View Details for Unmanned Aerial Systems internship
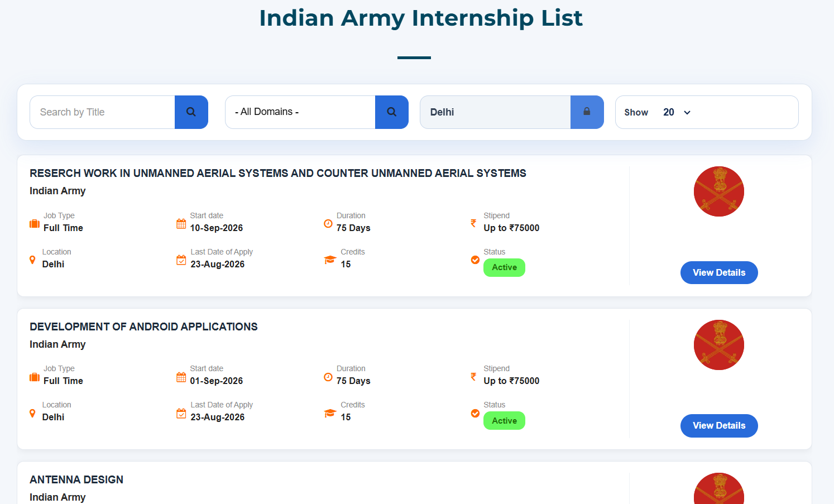 (719, 272)
